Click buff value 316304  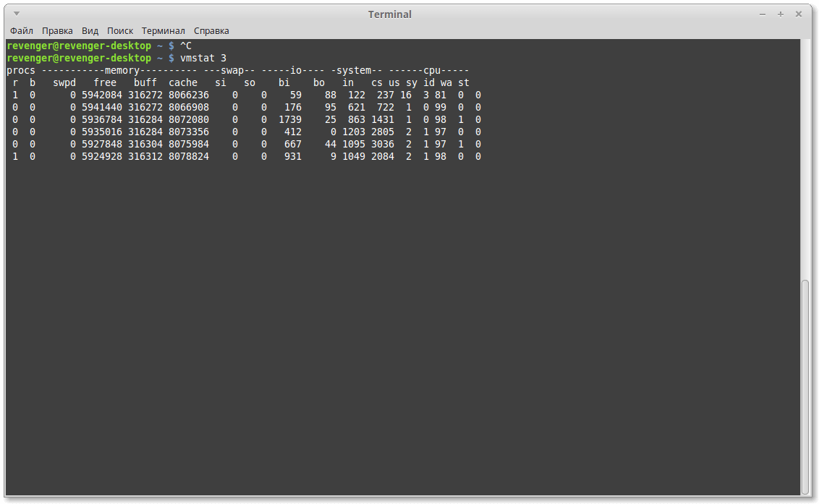[x=145, y=144]
